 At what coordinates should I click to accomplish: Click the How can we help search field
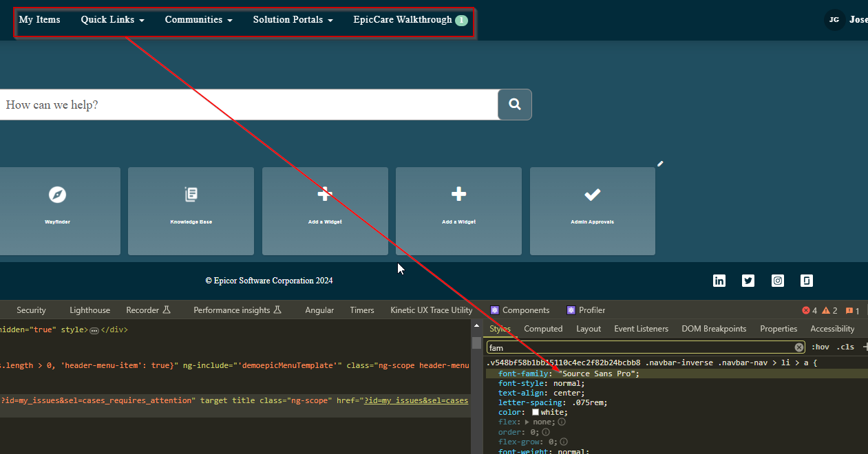[248, 105]
